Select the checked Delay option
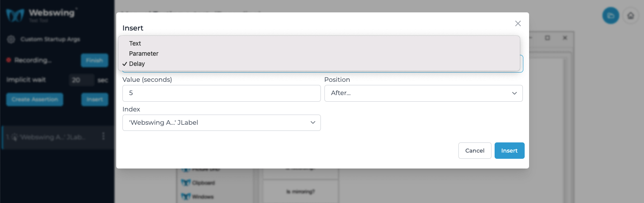This screenshot has width=644, height=203. tap(137, 64)
